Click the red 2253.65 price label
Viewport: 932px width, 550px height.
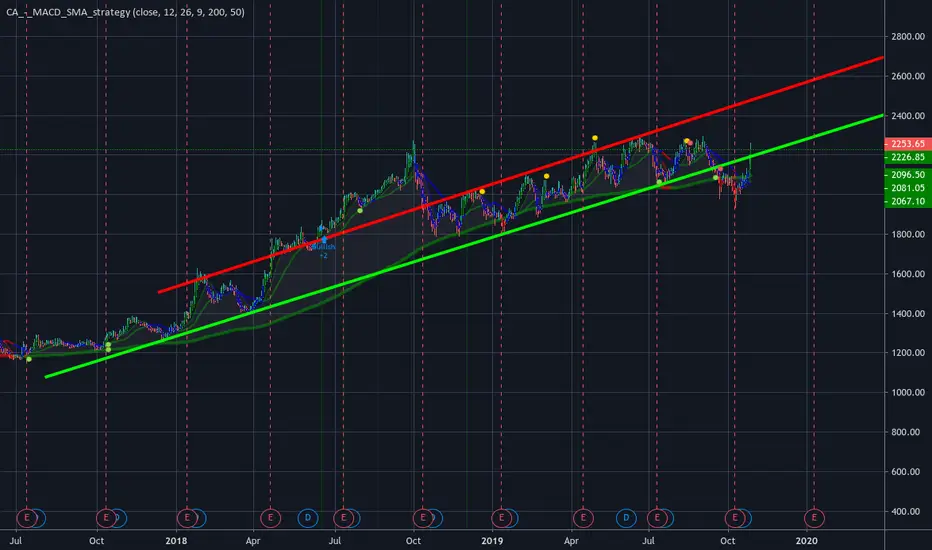point(908,144)
